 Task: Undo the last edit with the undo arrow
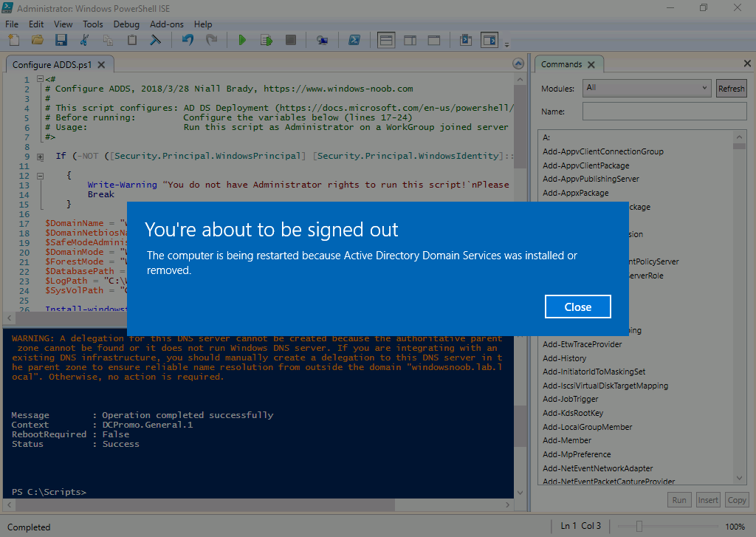188,40
